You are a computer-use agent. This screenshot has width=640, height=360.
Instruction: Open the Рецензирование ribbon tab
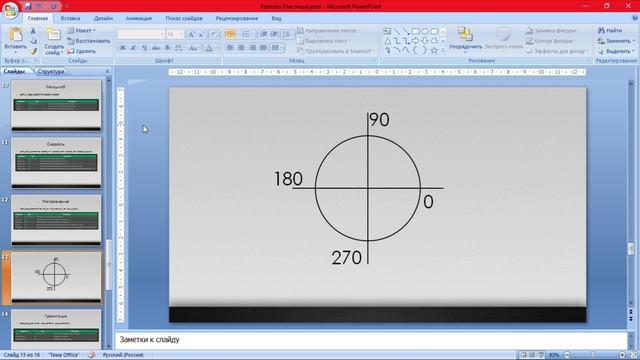tap(237, 18)
